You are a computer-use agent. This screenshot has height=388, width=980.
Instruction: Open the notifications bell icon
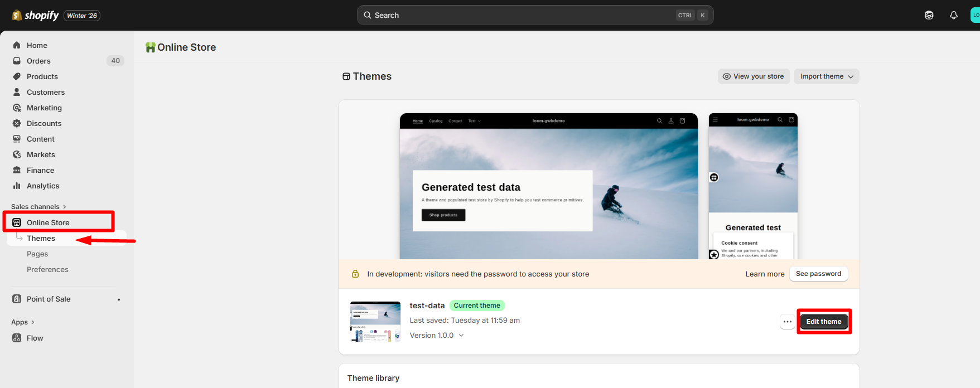pos(953,15)
